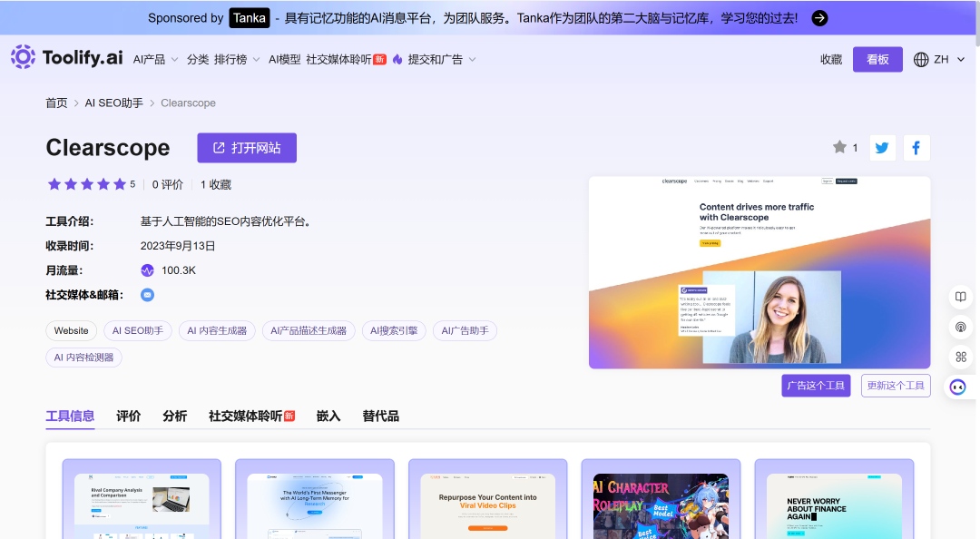
Task: Select the AI广告助手 tag
Action: [x=465, y=330]
